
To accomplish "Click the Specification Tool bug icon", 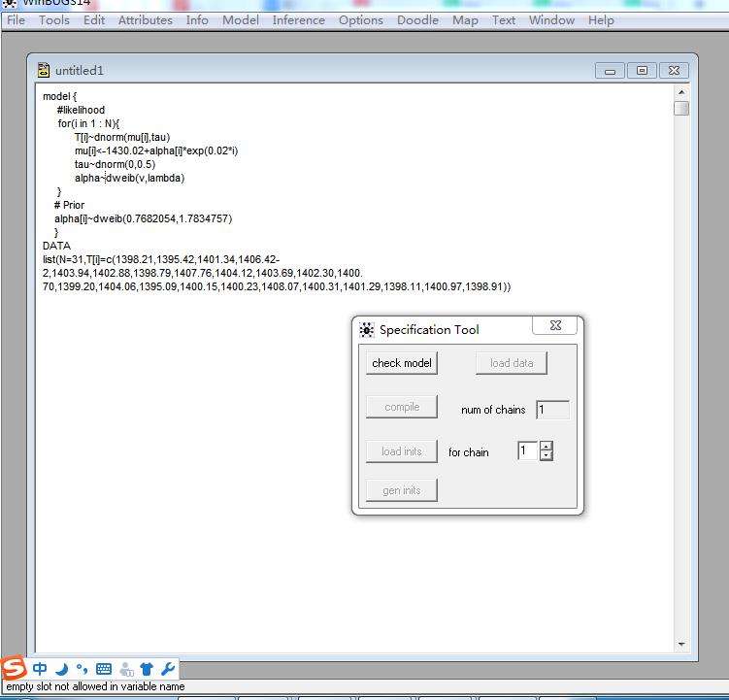I will coord(366,330).
